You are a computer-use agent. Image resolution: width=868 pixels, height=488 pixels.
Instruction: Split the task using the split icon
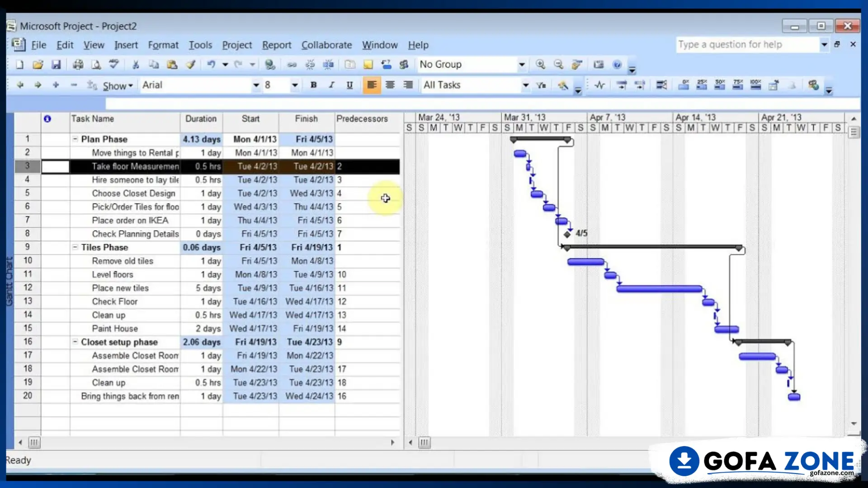point(328,65)
